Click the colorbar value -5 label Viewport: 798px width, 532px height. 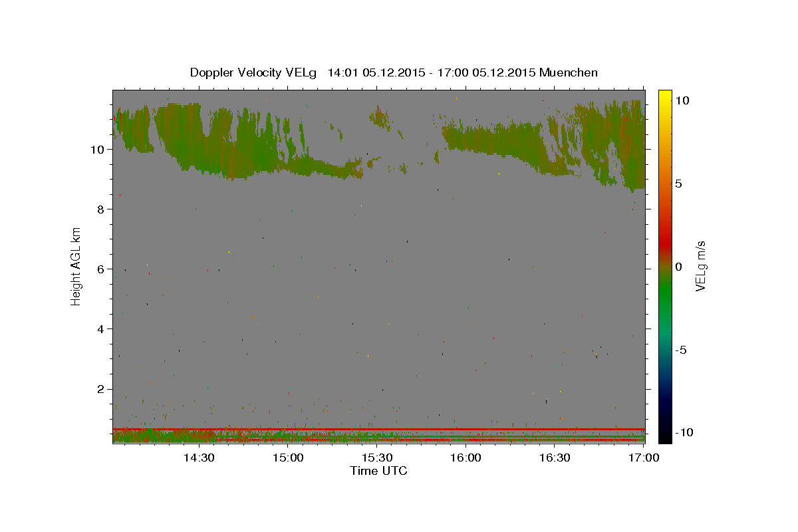tap(681, 350)
